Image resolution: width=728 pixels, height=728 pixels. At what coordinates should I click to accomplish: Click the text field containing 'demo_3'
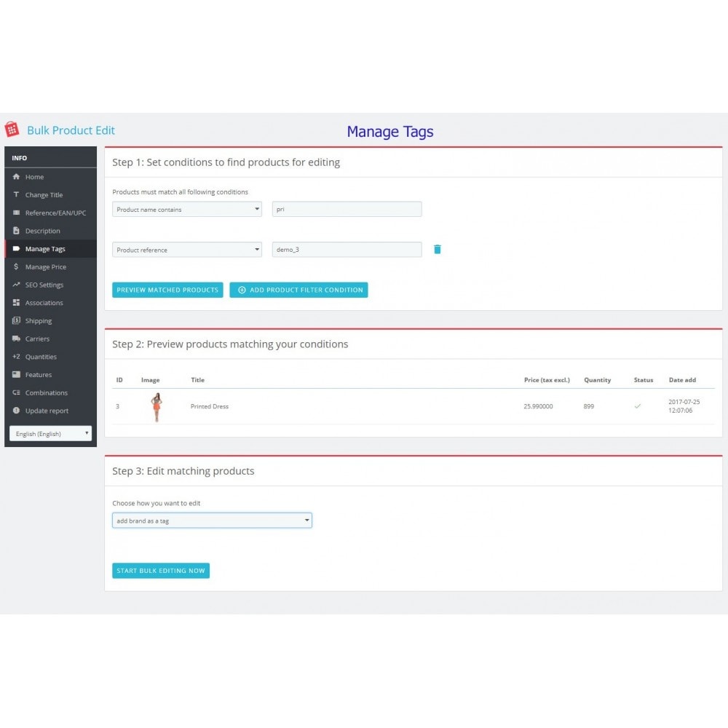click(347, 250)
